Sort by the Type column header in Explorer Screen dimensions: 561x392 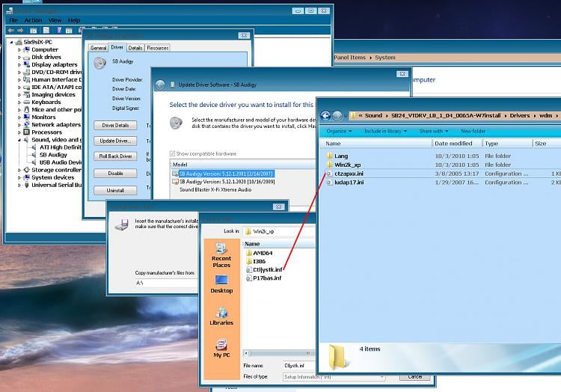point(507,144)
